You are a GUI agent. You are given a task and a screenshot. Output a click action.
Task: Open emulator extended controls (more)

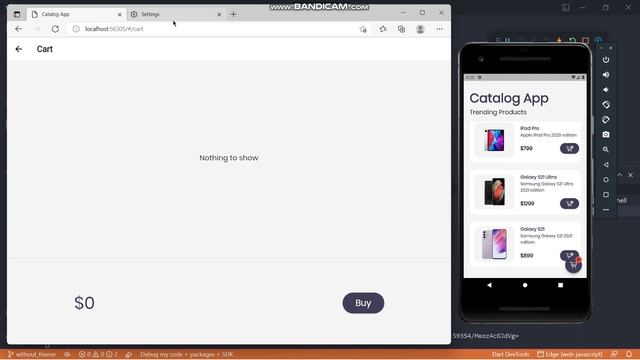pos(606,209)
